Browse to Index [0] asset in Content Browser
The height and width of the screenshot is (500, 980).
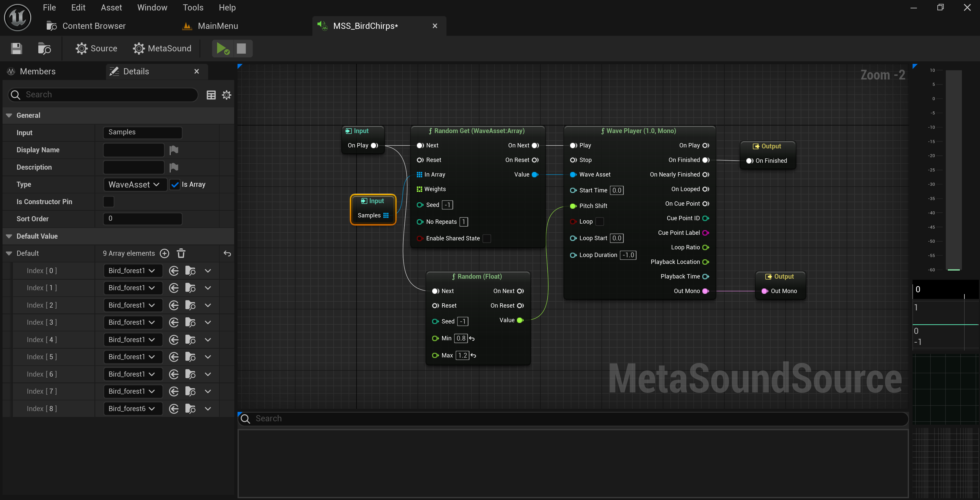tap(190, 271)
